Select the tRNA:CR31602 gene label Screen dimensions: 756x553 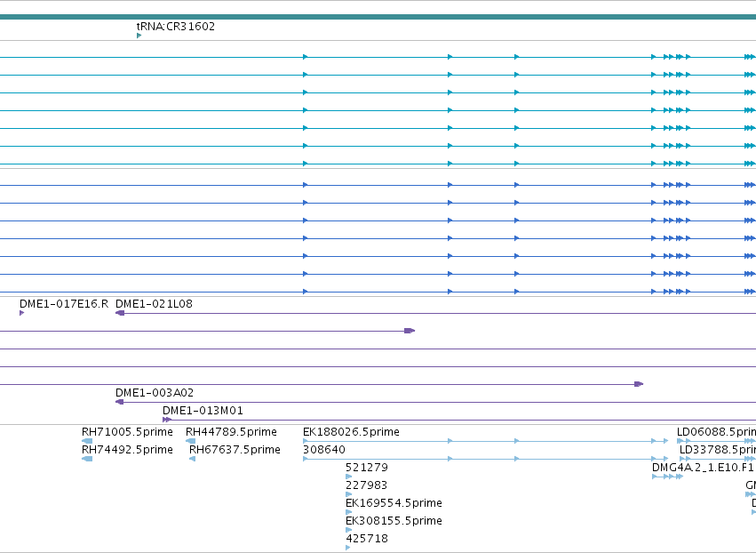point(176,26)
